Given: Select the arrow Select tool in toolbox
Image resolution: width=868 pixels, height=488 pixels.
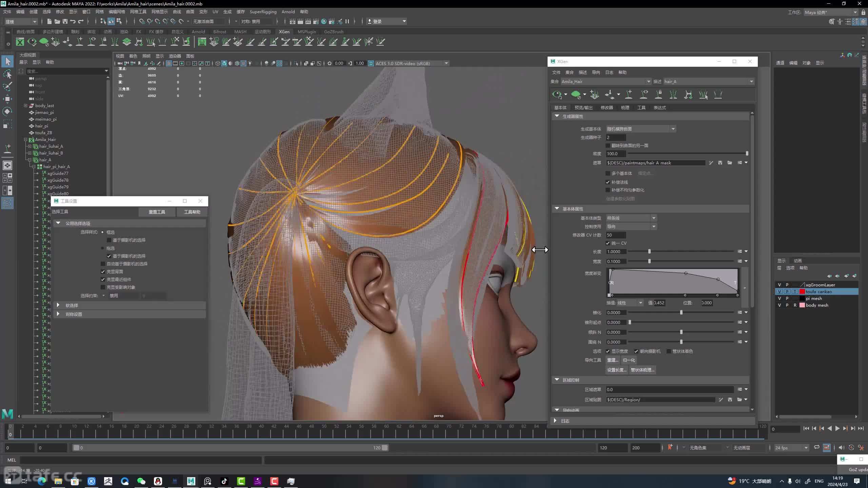Looking at the screenshot, I should click(x=7, y=61).
